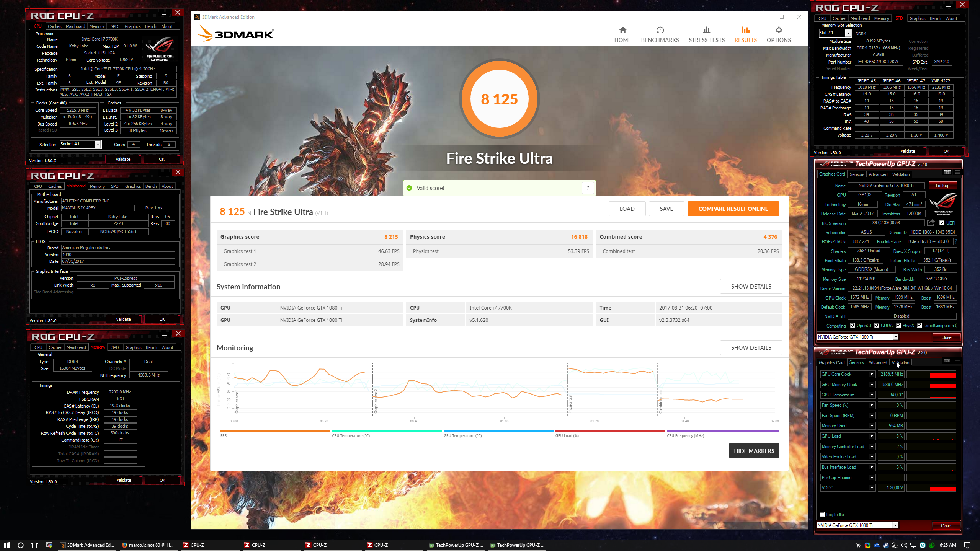Open the hamburger menu in the GPU-Z Sensors window
Image resolution: width=980 pixels, height=551 pixels.
click(957, 361)
